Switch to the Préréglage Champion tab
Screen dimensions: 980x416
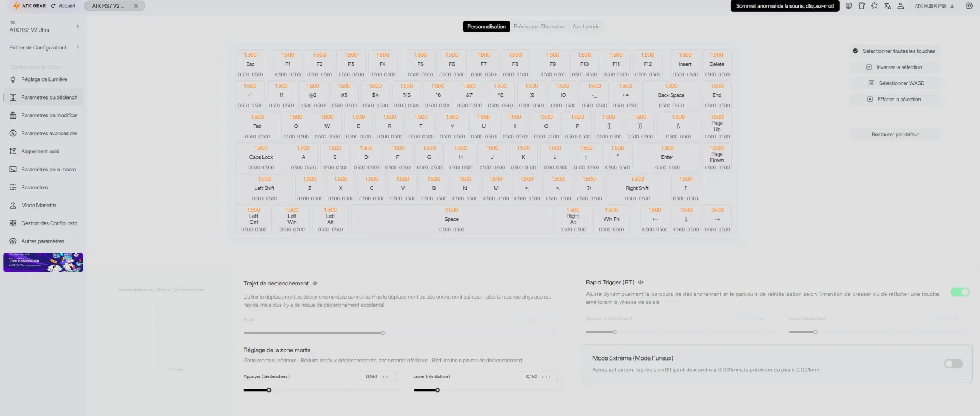click(539, 27)
